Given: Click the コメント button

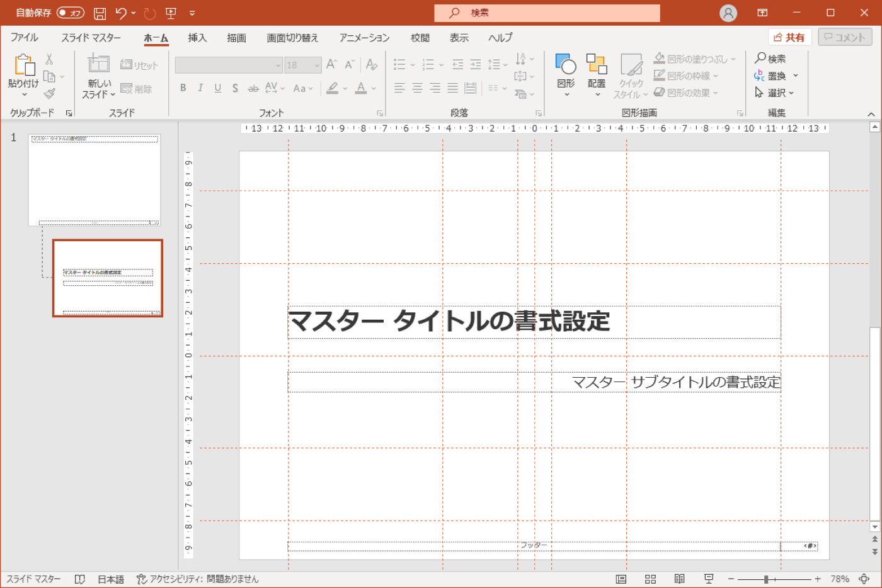Looking at the screenshot, I should [845, 37].
